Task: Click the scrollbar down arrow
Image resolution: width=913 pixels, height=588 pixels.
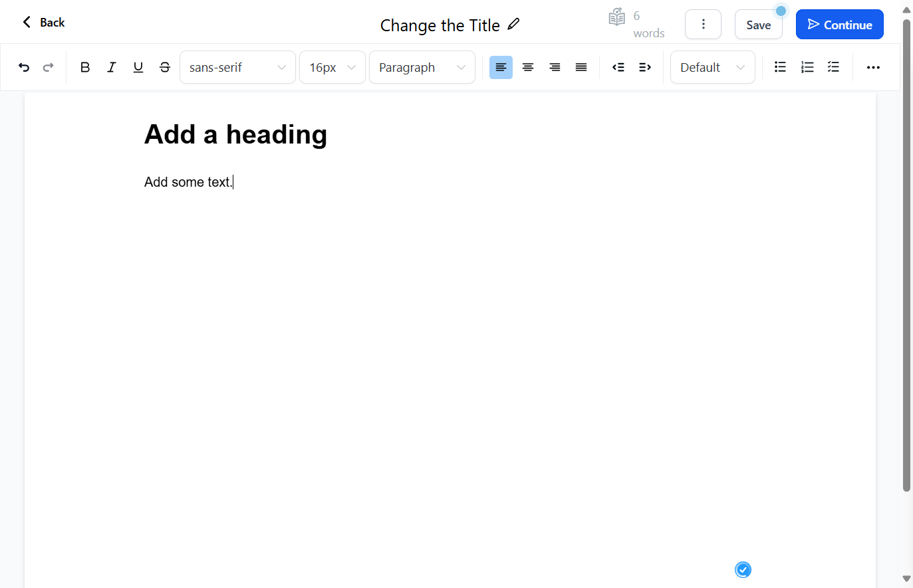Action: tap(906, 579)
